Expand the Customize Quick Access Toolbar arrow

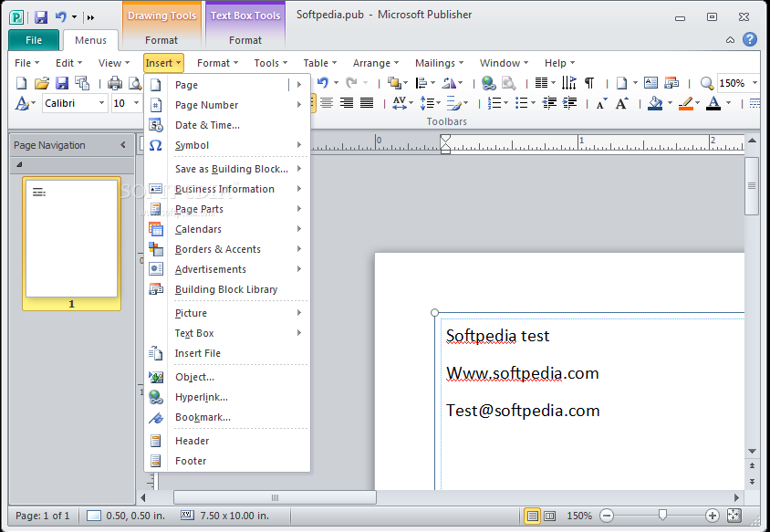[x=90, y=17]
